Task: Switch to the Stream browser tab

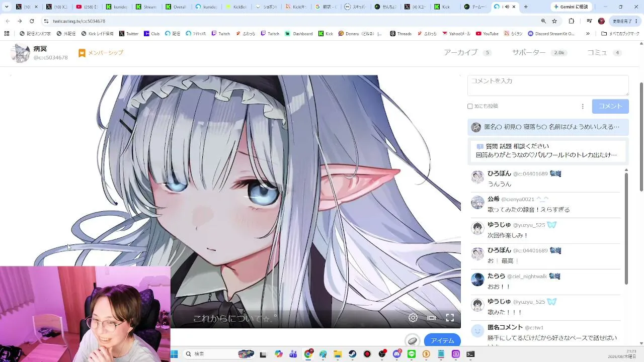Action: tap(146, 7)
